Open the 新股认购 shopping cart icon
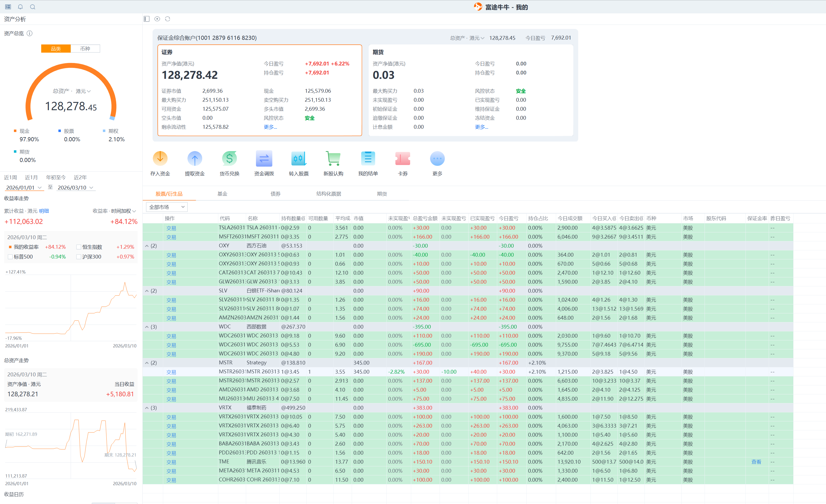This screenshot has height=504, width=826. point(333,158)
